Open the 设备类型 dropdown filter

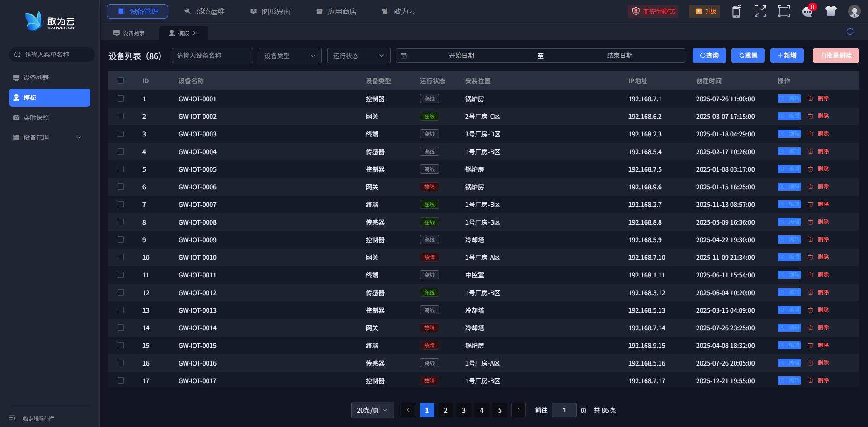290,56
